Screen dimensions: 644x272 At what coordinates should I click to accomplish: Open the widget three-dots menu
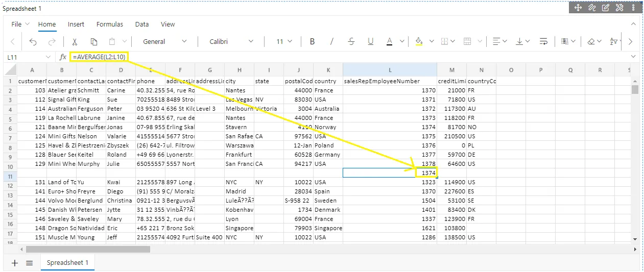point(633,8)
